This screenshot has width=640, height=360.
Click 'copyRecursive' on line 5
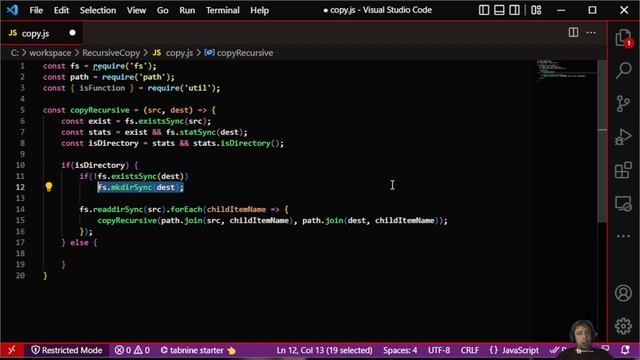[x=100, y=110]
